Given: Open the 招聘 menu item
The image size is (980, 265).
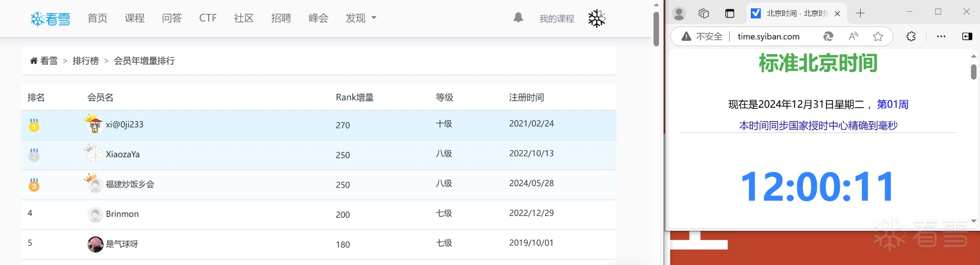Looking at the screenshot, I should tap(281, 18).
